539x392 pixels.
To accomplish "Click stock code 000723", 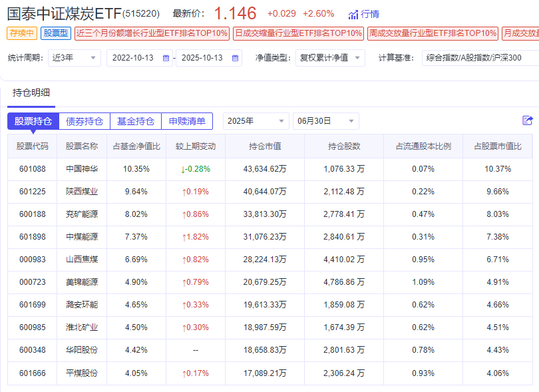I will (x=33, y=282).
